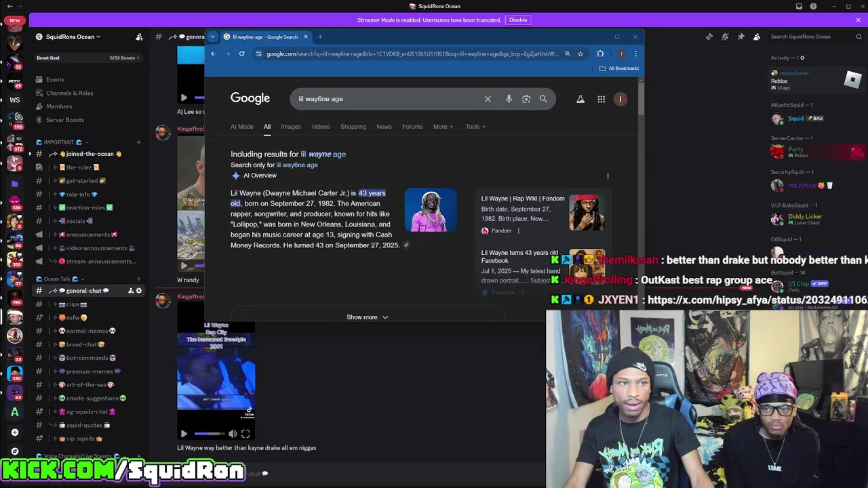
Task: Click the Chrome address bar URL
Action: tap(412, 54)
